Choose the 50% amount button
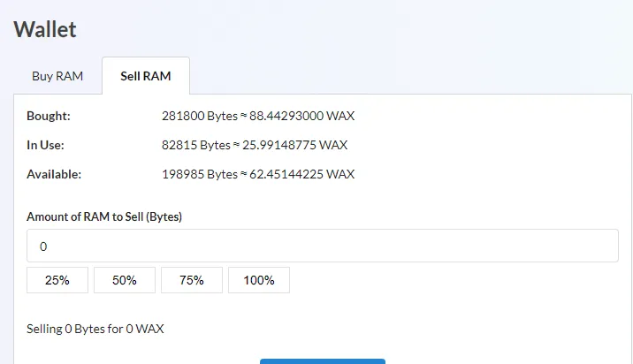Image resolution: width=633 pixels, height=364 pixels. pyautogui.click(x=125, y=280)
